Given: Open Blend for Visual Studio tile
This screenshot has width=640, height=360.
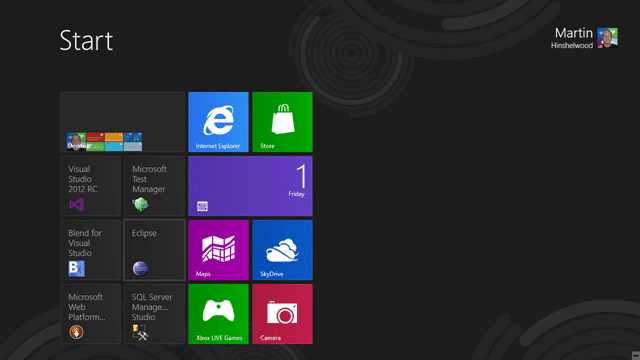Looking at the screenshot, I should (x=91, y=250).
